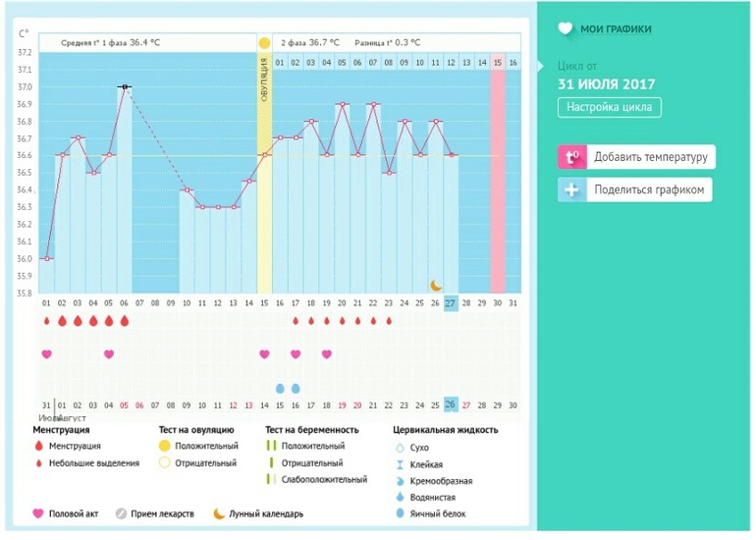Image resolution: width=756 pixels, height=540 pixels.
Task: Click the pink heart on day 05
Action: coord(109,353)
